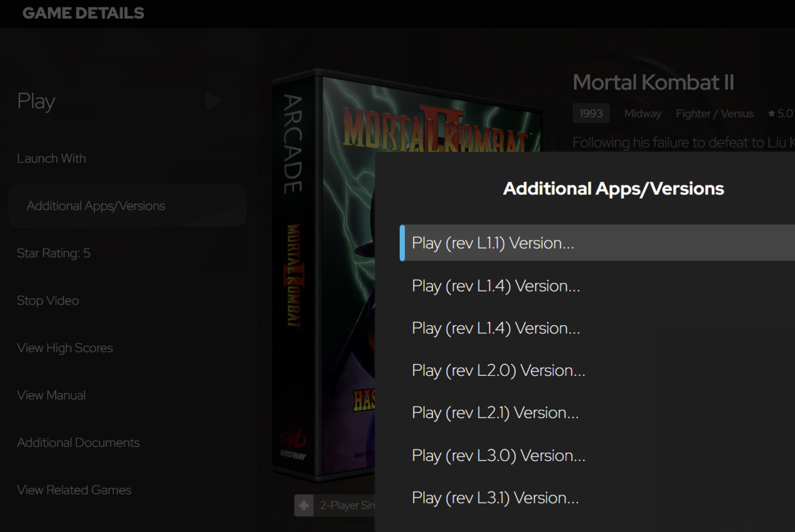Image resolution: width=795 pixels, height=532 pixels.
Task: Click the gamepad icon beside 2-Player
Action: (x=304, y=505)
